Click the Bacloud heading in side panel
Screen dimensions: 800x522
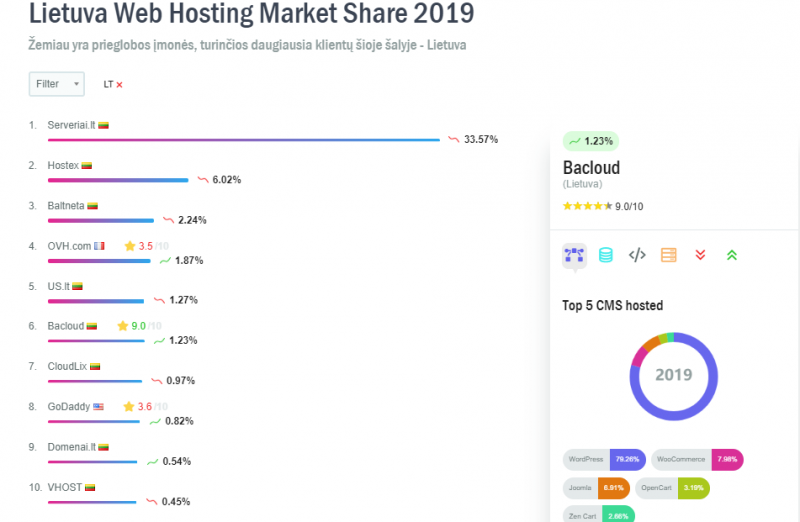pyautogui.click(x=591, y=168)
